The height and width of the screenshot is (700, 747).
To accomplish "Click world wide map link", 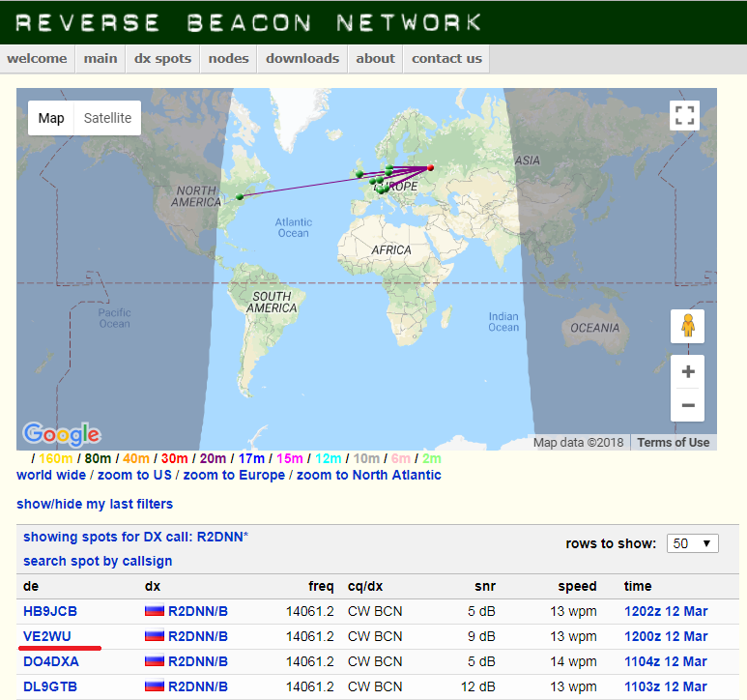I will (51, 475).
